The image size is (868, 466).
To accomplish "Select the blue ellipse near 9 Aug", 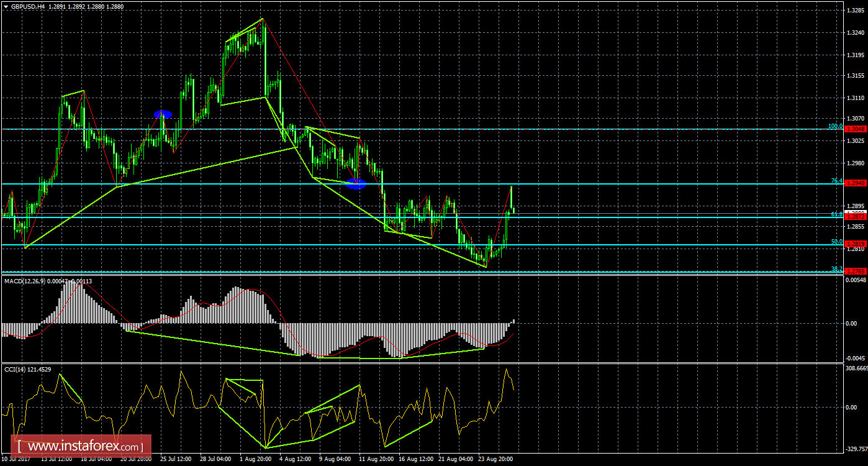I will click(355, 183).
